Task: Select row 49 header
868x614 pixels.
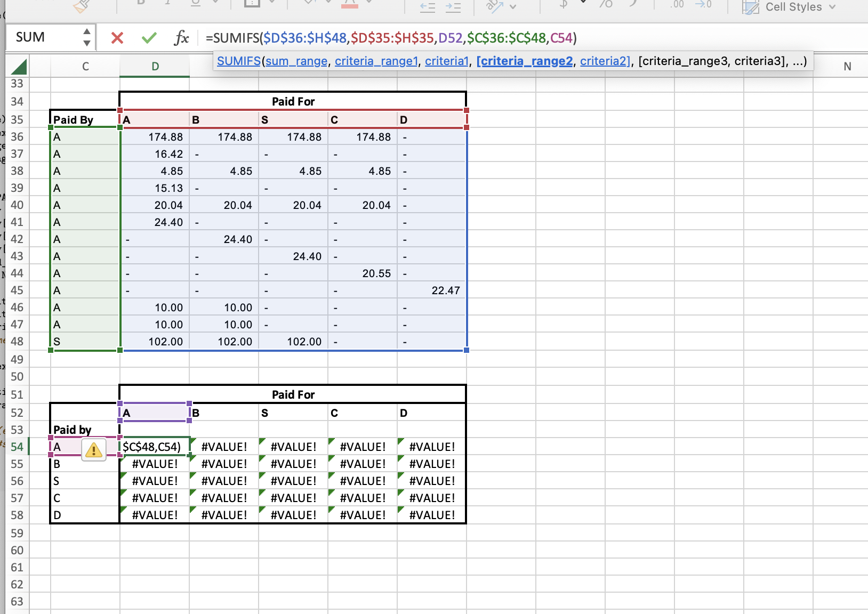Action: pos(17,360)
